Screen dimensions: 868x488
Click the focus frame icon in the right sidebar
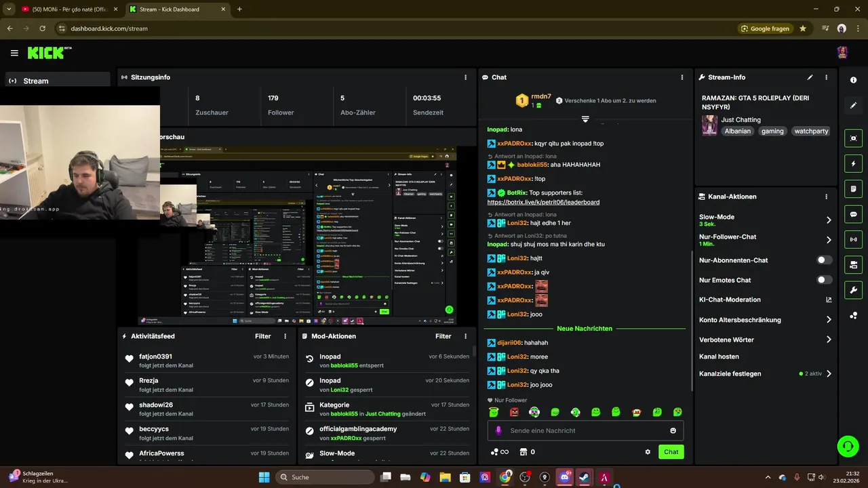(853, 138)
